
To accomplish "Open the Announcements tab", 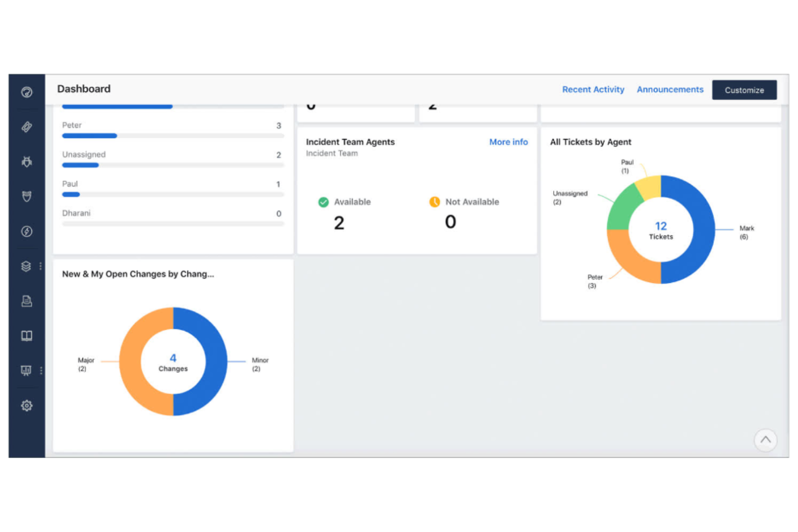I will [x=670, y=89].
